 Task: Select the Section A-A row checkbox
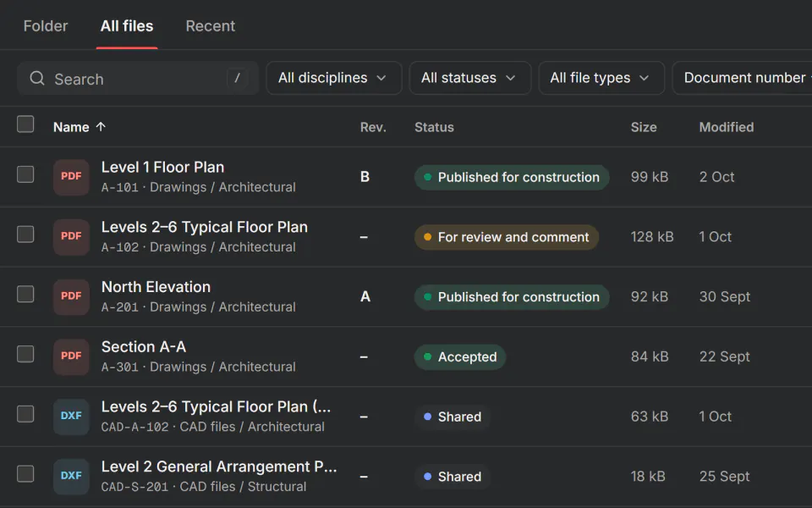coord(25,354)
